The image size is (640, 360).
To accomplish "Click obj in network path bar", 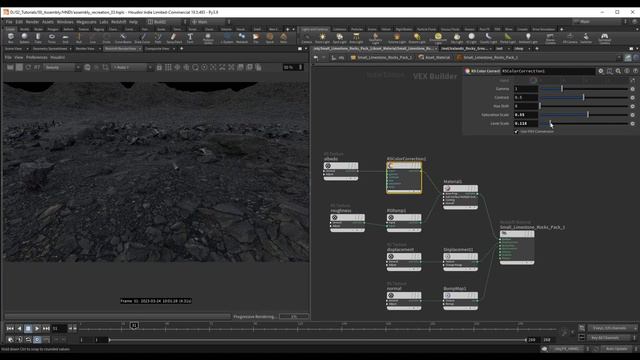I will point(338,58).
